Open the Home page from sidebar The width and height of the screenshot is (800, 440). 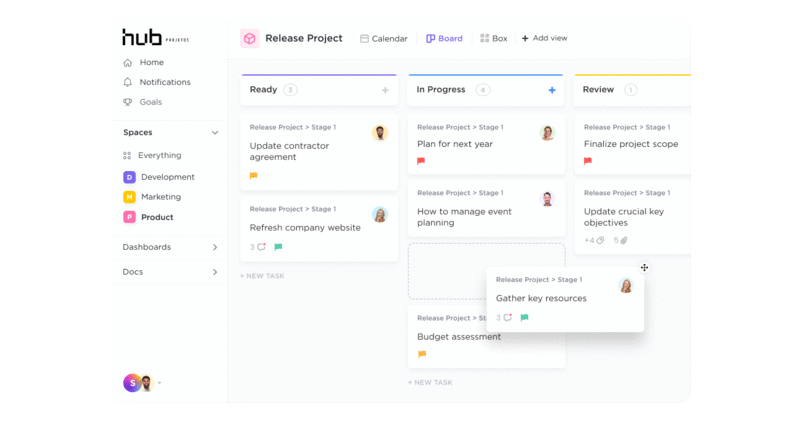(x=150, y=62)
